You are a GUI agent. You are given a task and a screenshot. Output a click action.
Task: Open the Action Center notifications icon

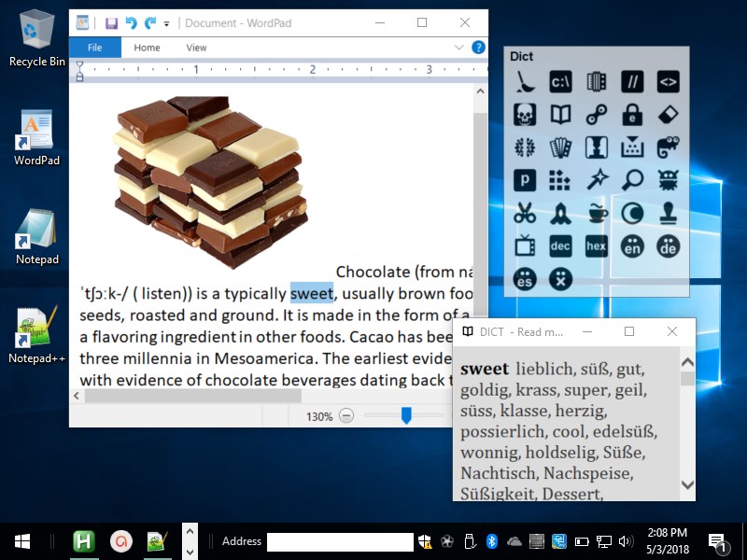(x=718, y=542)
